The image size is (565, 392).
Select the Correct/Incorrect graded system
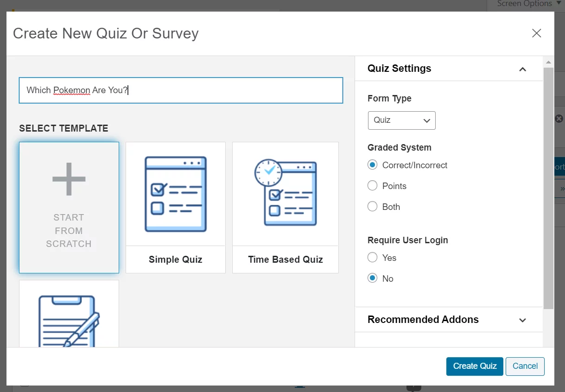pyautogui.click(x=372, y=164)
